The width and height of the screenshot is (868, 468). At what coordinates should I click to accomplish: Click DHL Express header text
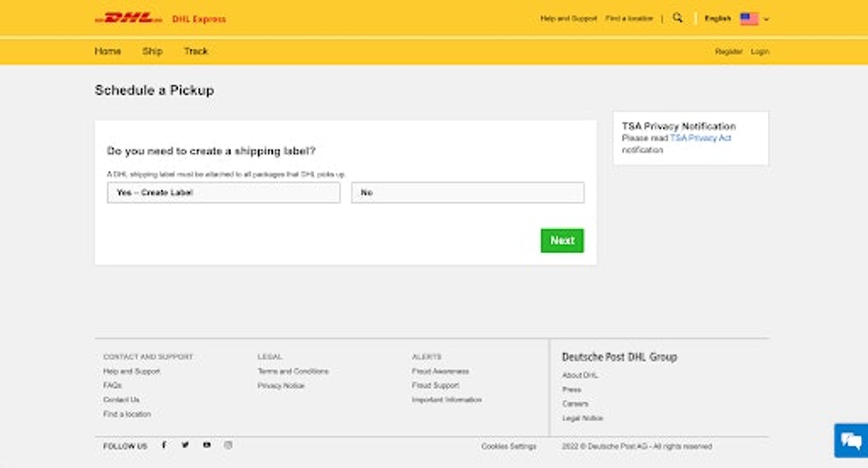[x=199, y=19]
